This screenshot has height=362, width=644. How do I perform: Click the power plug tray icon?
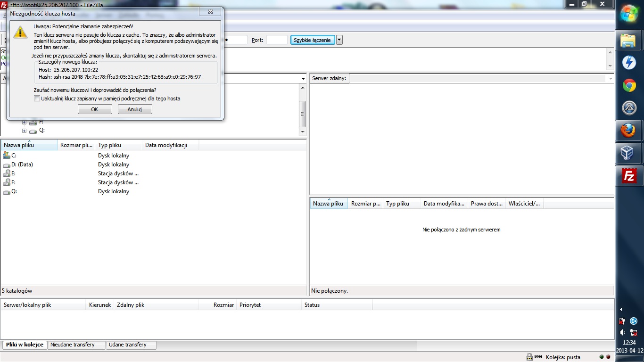click(622, 321)
